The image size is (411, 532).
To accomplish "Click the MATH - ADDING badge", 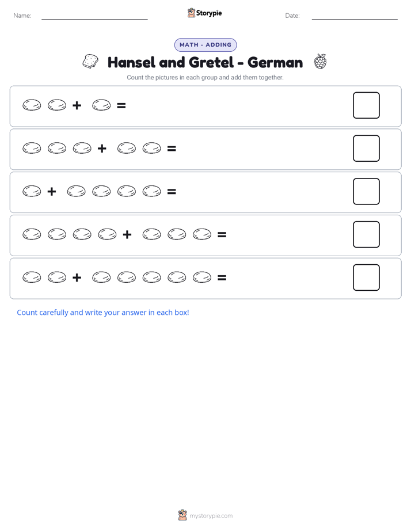I will click(x=205, y=45).
